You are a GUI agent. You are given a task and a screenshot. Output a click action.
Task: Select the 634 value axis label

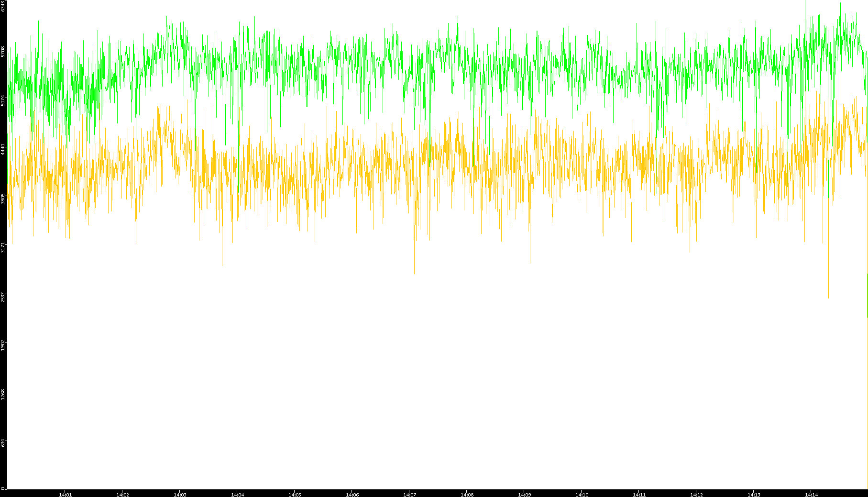(x=3, y=443)
